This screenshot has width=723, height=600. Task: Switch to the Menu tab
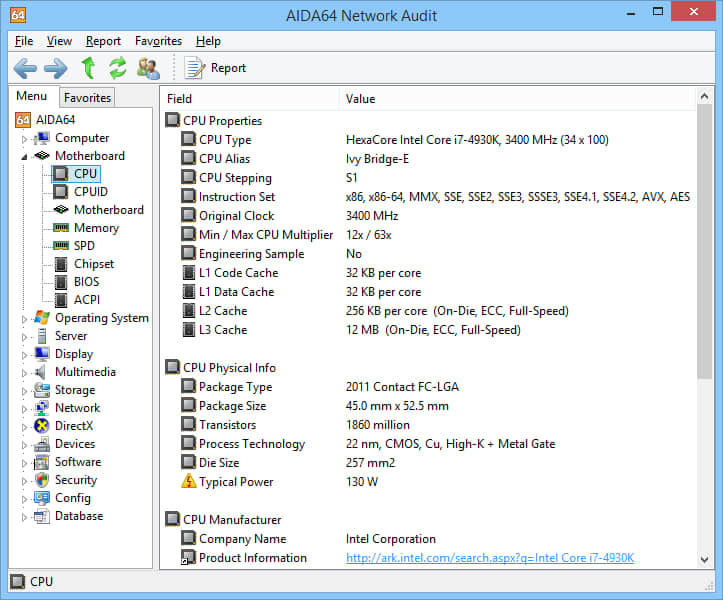(x=31, y=96)
